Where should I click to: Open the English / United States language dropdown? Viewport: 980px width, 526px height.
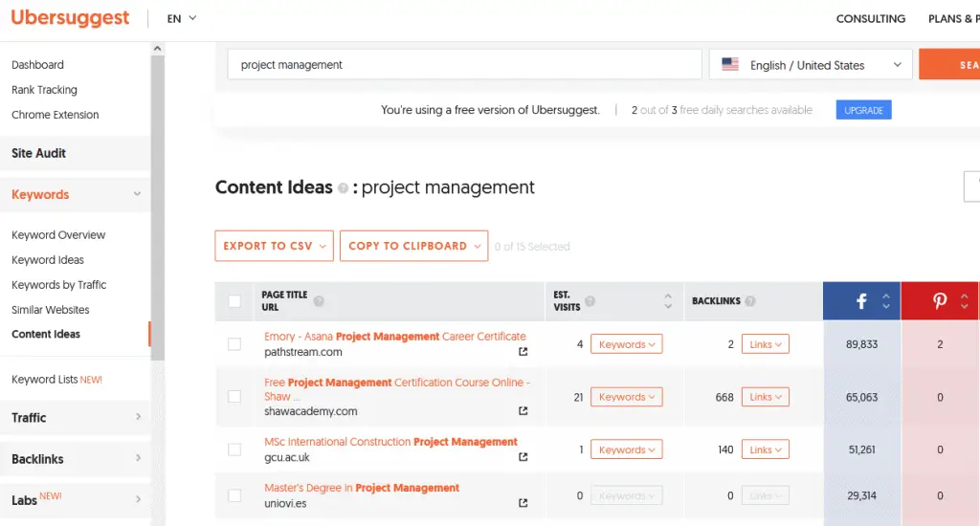pyautogui.click(x=811, y=65)
